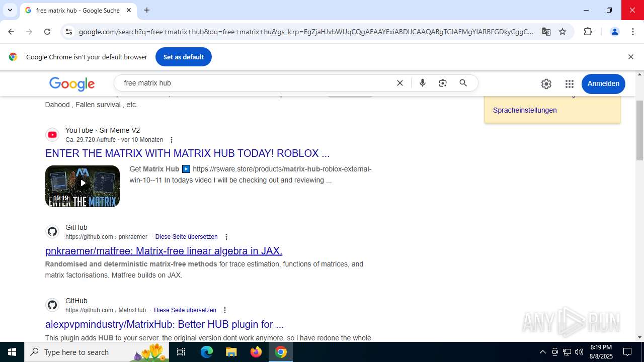Open Google quick settings gear
The width and height of the screenshot is (644, 362).
[546, 84]
